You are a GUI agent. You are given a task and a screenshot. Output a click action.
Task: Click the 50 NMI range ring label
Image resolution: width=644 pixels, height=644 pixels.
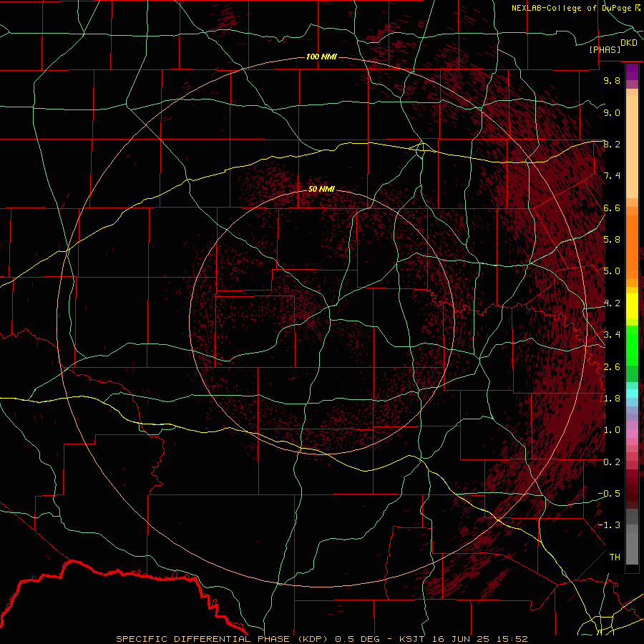[321, 189]
